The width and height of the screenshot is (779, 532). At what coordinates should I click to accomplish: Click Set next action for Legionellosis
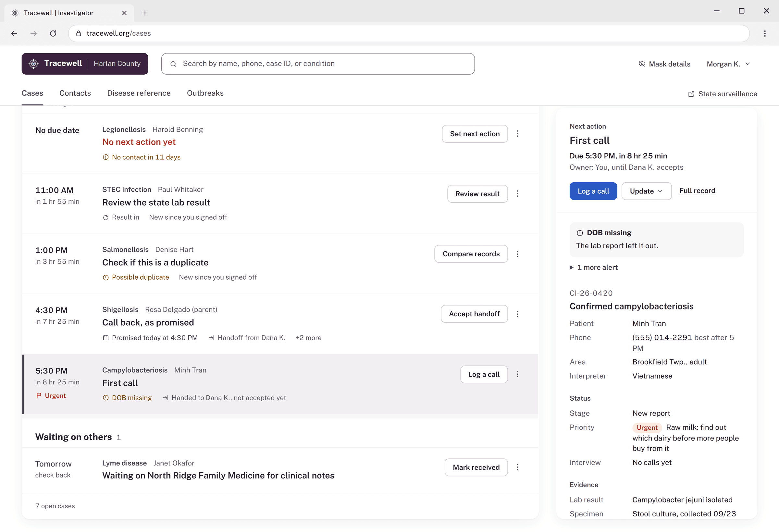[475, 134]
